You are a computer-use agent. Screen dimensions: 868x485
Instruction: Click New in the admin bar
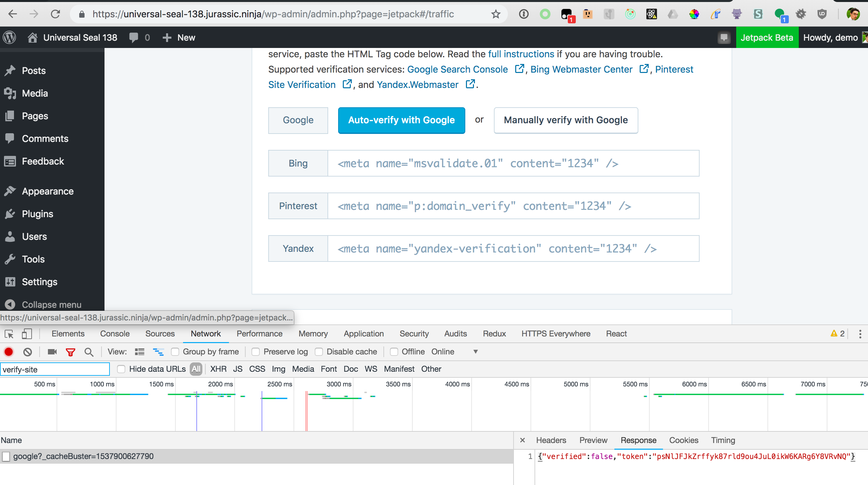pos(179,37)
